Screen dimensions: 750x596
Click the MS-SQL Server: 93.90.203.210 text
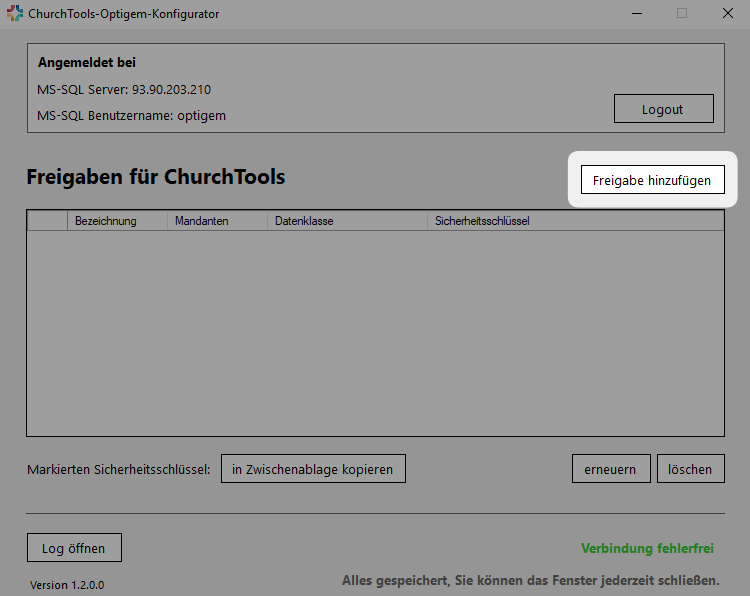click(124, 89)
